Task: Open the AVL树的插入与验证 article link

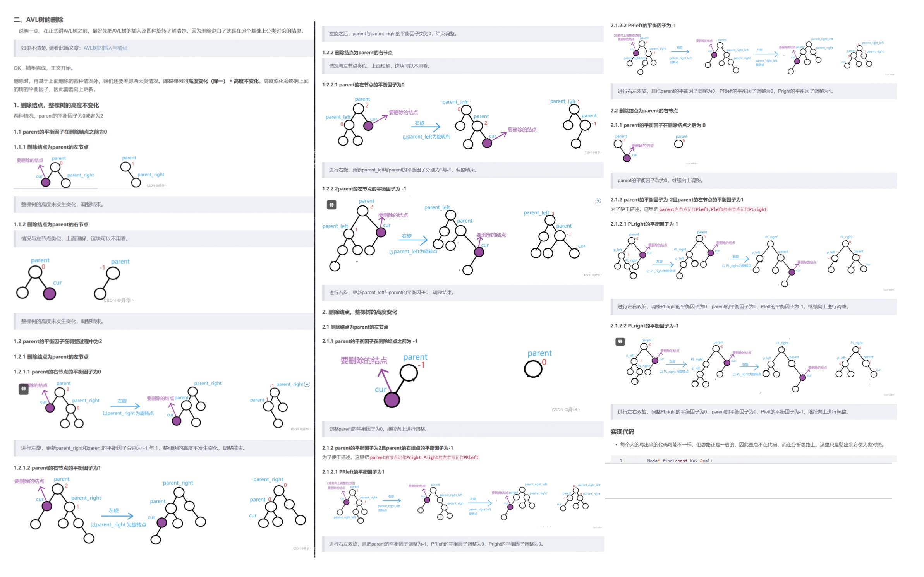Action: pos(106,48)
